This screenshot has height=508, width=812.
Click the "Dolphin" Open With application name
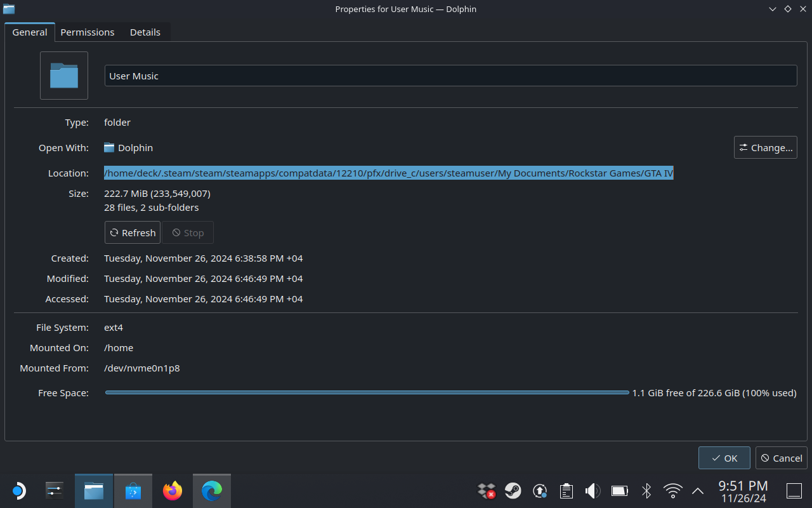136,147
